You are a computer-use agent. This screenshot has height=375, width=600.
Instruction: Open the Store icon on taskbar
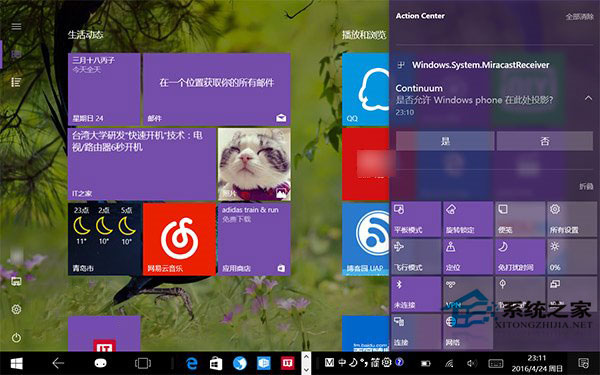pos(216,363)
